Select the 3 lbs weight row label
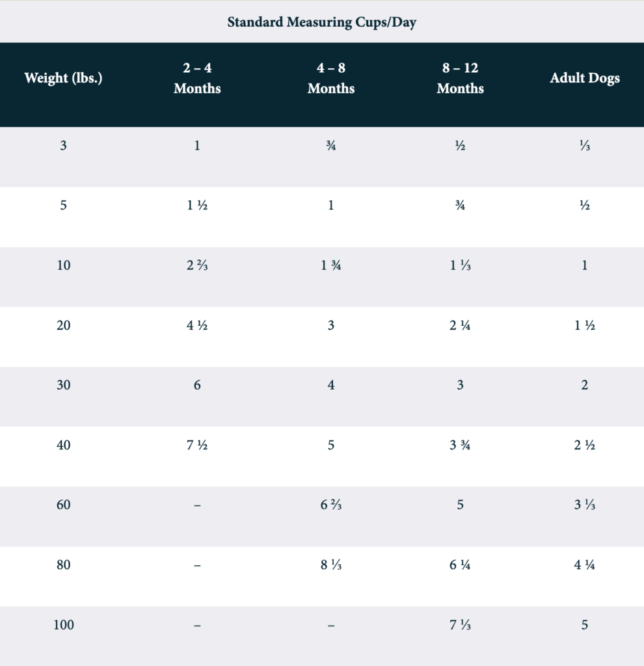 tap(63, 146)
